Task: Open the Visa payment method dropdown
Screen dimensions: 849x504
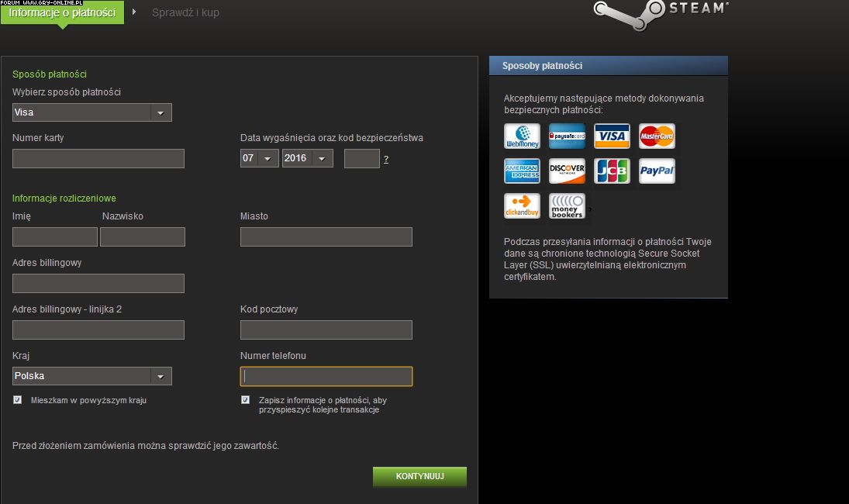Action: pyautogui.click(x=92, y=112)
